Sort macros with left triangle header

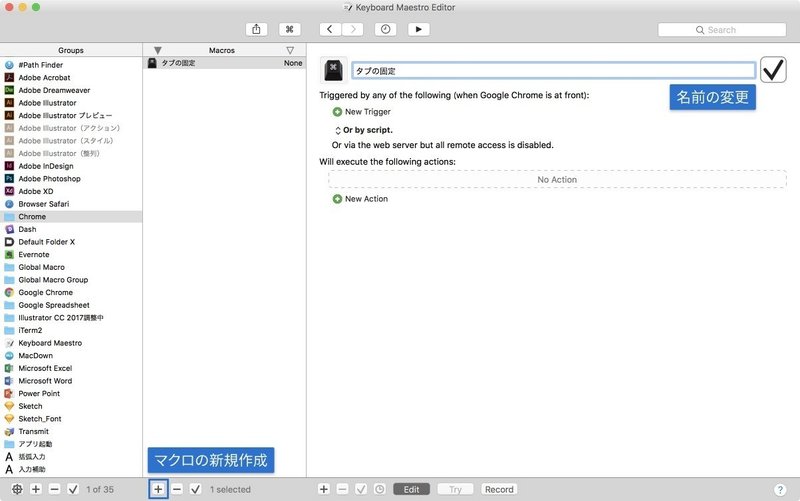158,50
